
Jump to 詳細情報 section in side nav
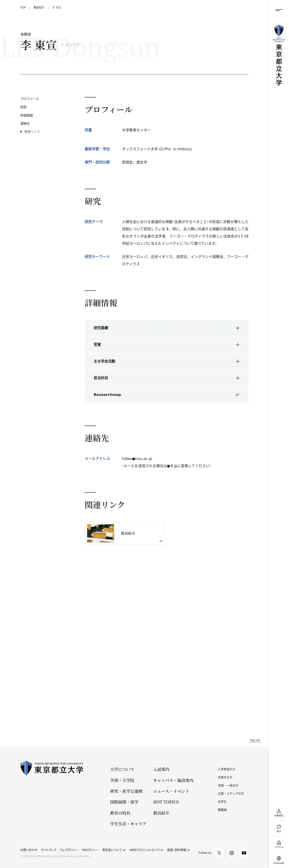click(x=27, y=115)
